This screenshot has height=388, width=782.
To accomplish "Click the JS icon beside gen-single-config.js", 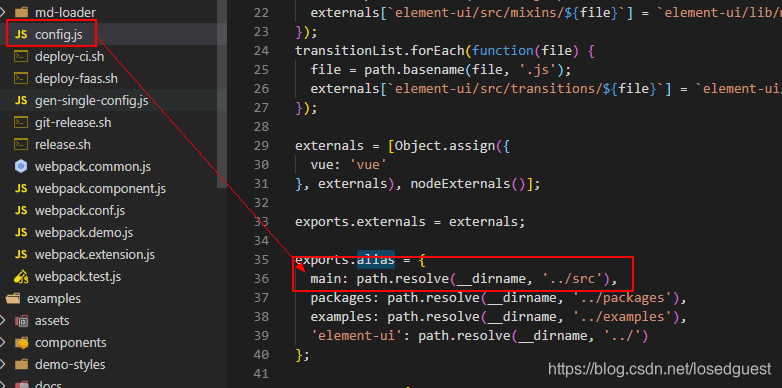I will click(21, 100).
